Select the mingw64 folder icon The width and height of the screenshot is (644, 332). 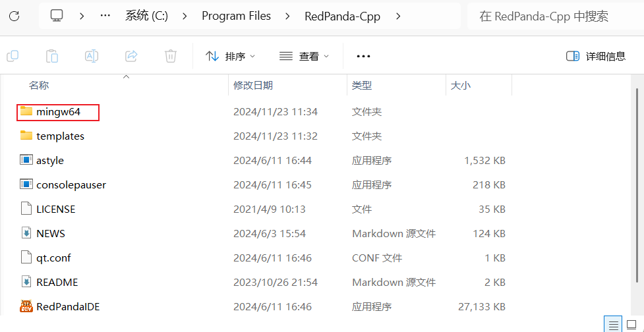26,111
